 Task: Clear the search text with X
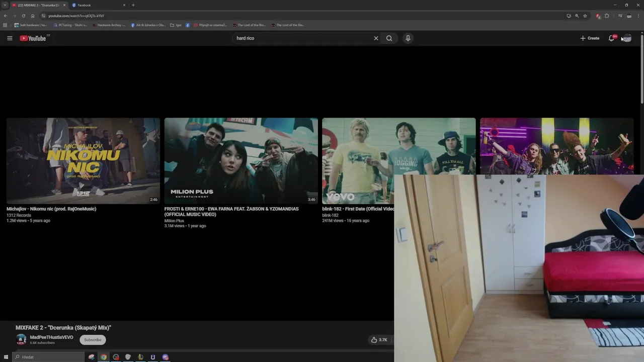(376, 38)
